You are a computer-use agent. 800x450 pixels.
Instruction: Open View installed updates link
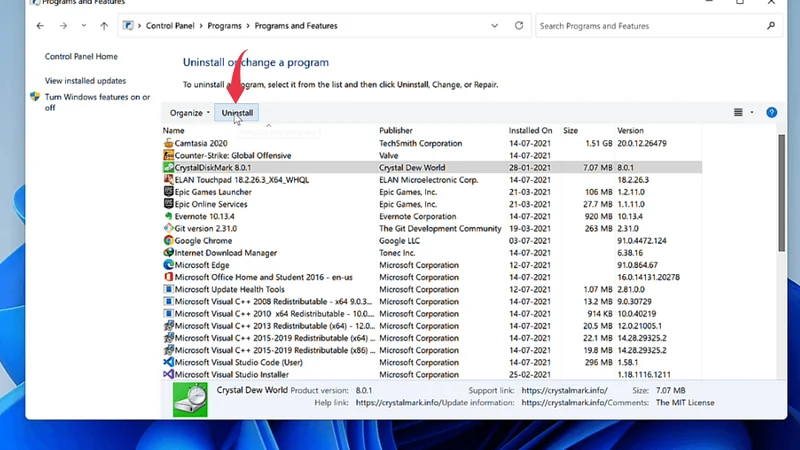tap(85, 81)
